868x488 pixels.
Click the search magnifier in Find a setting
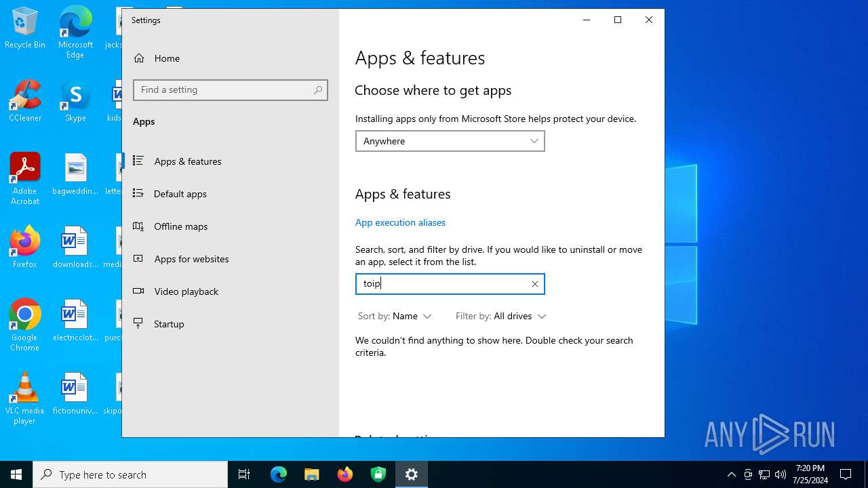point(318,90)
